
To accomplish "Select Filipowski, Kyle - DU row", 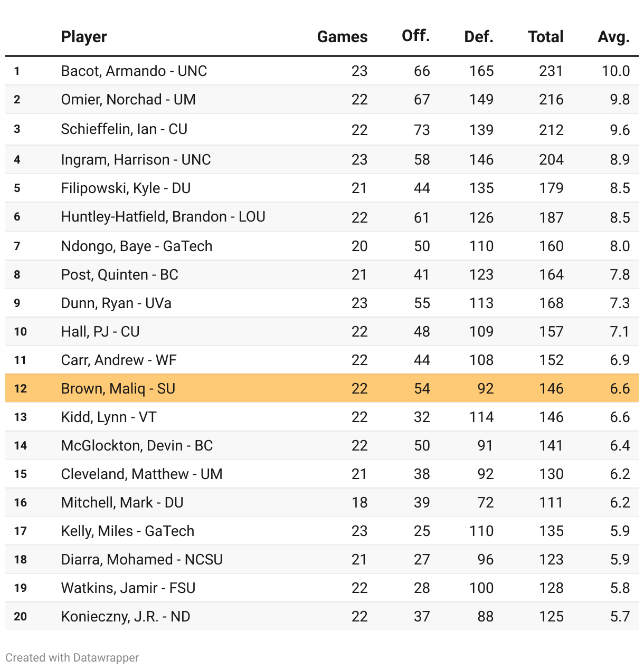I will tap(322, 188).
